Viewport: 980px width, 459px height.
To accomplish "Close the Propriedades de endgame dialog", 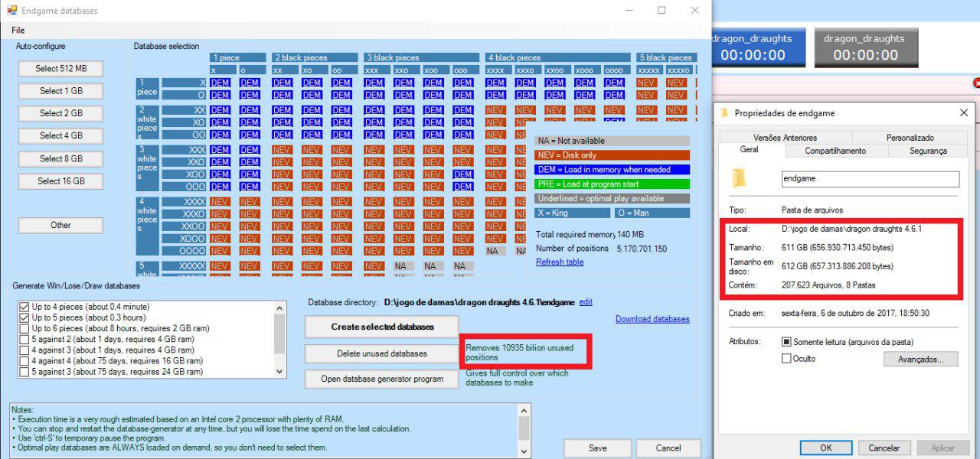I will pos(963,113).
